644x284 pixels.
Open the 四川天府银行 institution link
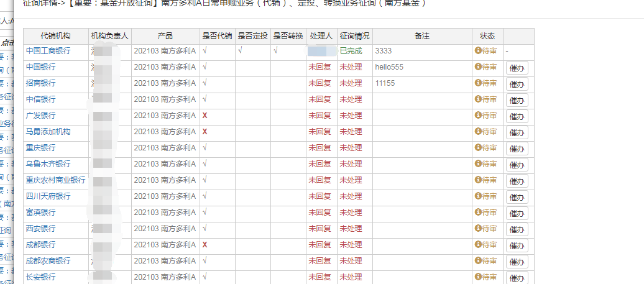coord(48,196)
